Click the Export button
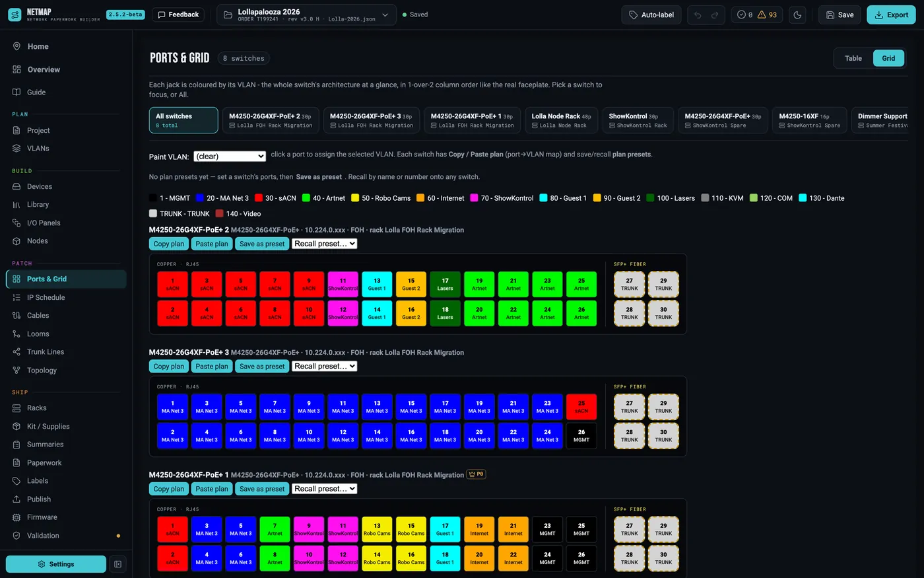Viewport: 924px width, 578px height. [891, 15]
